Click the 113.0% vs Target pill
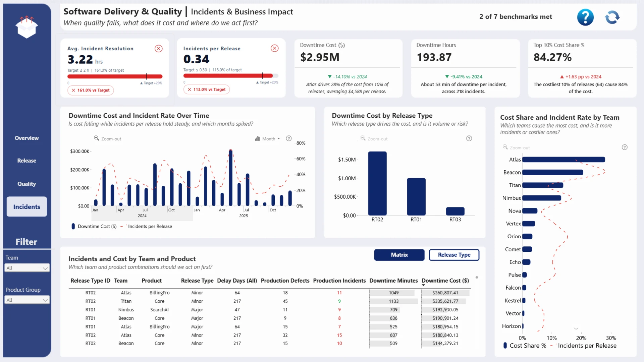 207,89
